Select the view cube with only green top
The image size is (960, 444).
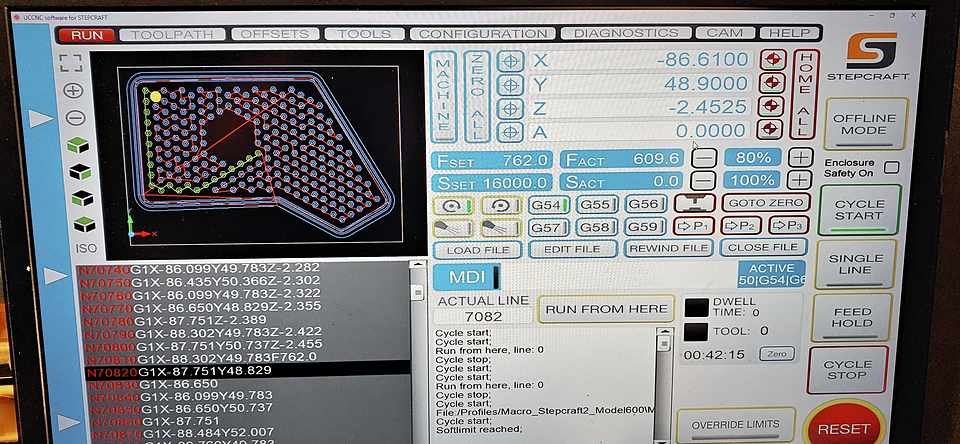coord(84,225)
